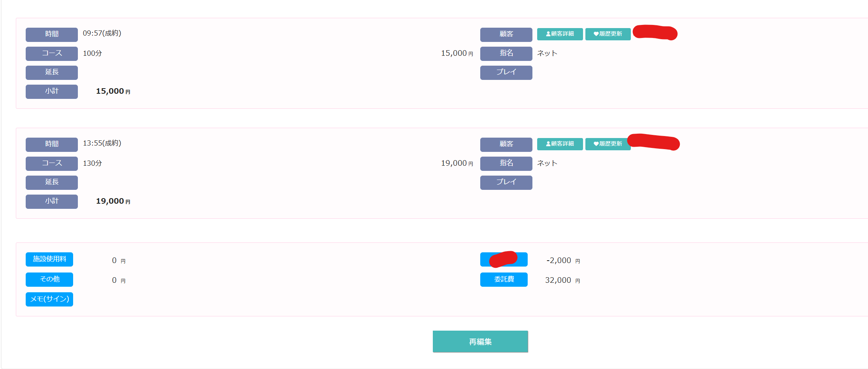This screenshot has height=369, width=868.
Task: Click コース label beside 130分
Action: 52,163
